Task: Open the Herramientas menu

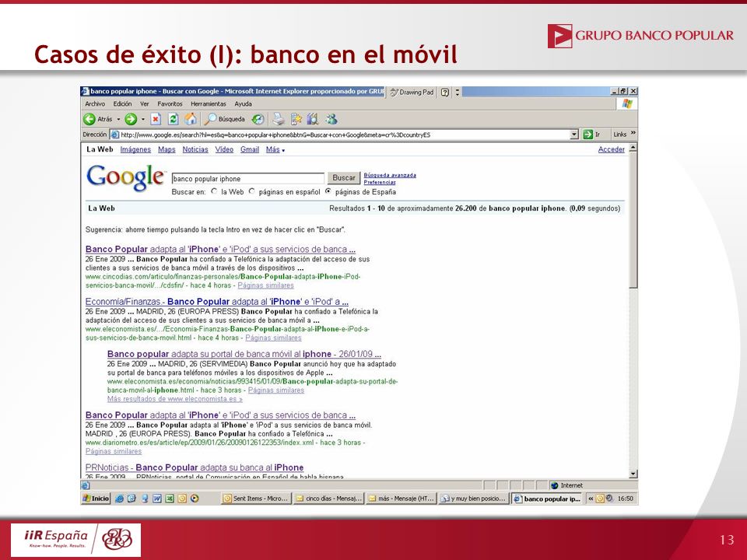Action: [209, 103]
